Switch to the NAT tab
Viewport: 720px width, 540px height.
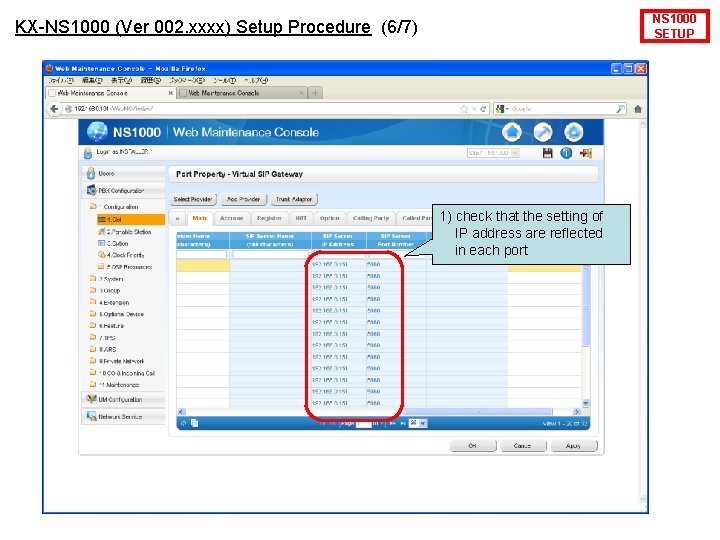(x=301, y=219)
